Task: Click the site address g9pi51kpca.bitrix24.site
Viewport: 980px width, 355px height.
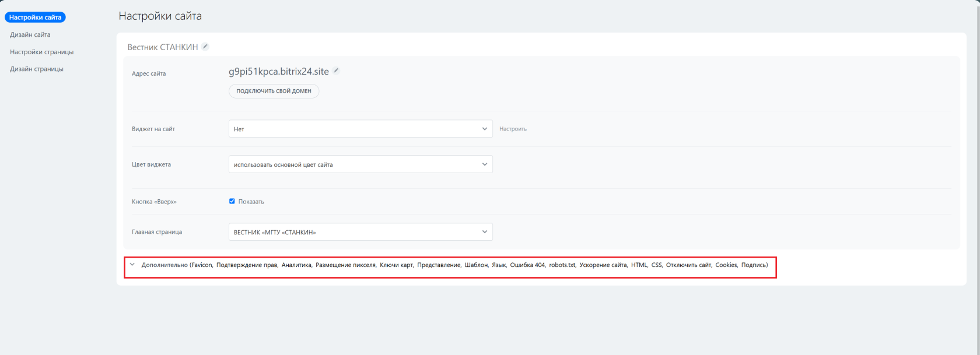Action: (x=279, y=72)
